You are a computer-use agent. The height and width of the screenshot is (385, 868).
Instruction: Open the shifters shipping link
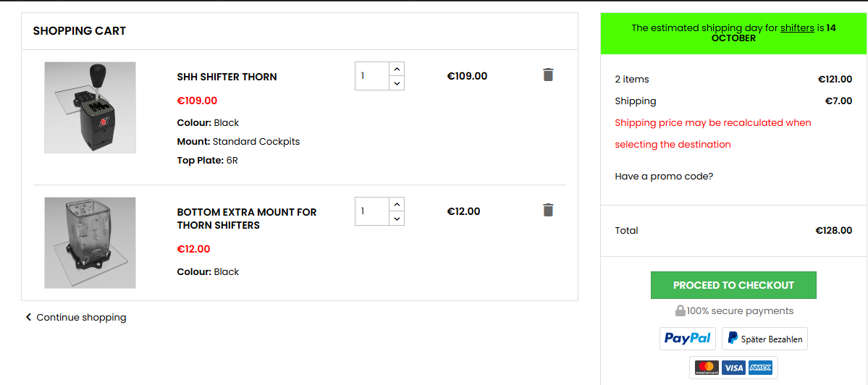797,28
